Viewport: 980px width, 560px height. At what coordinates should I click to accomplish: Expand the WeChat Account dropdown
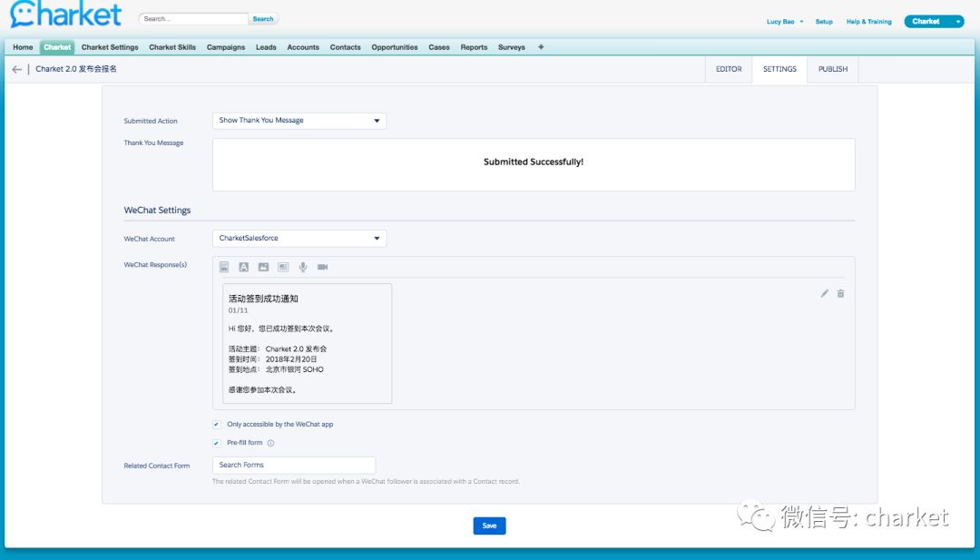[299, 239]
